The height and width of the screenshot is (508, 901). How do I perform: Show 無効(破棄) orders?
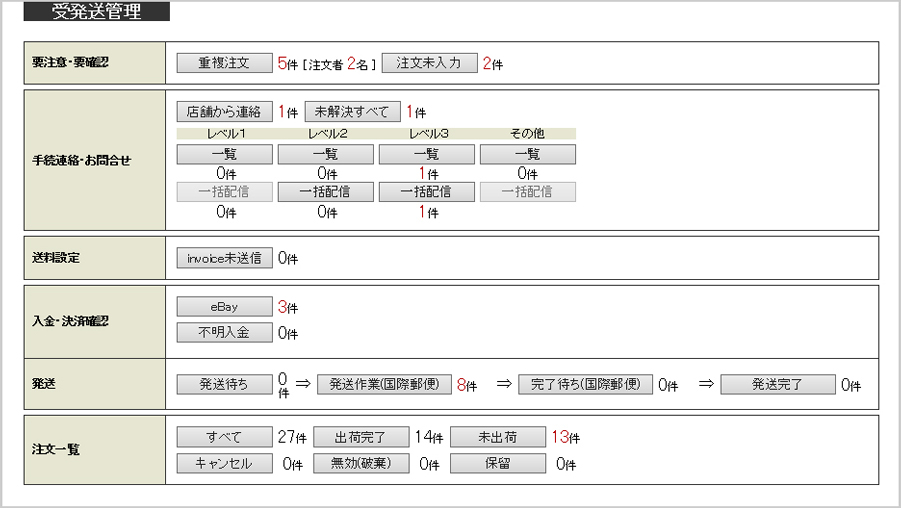tap(361, 463)
